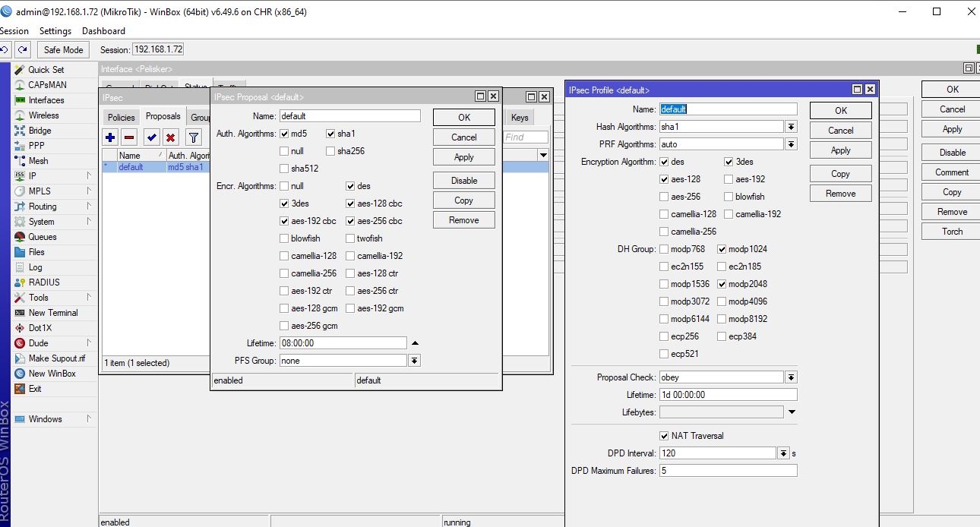Click red X disable icon
Screen dimensions: 980x527
170,137
